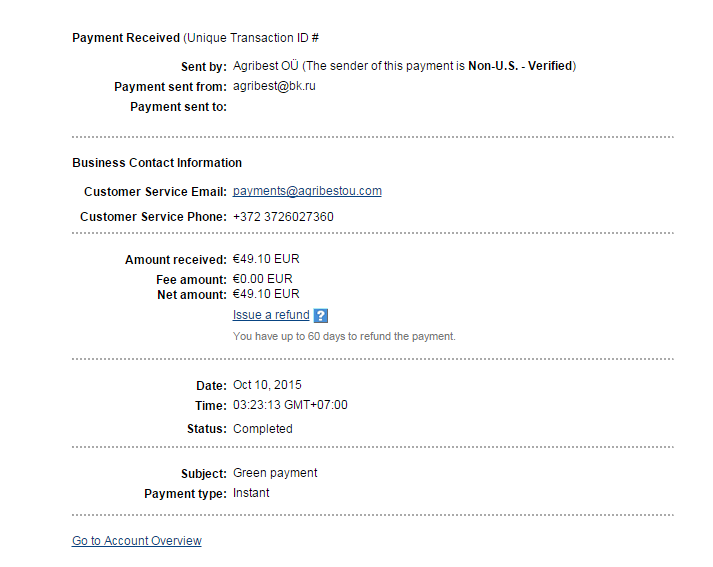Image resolution: width=713 pixels, height=567 pixels.
Task: Click the sender email agribest@bk.ru
Action: (x=274, y=86)
